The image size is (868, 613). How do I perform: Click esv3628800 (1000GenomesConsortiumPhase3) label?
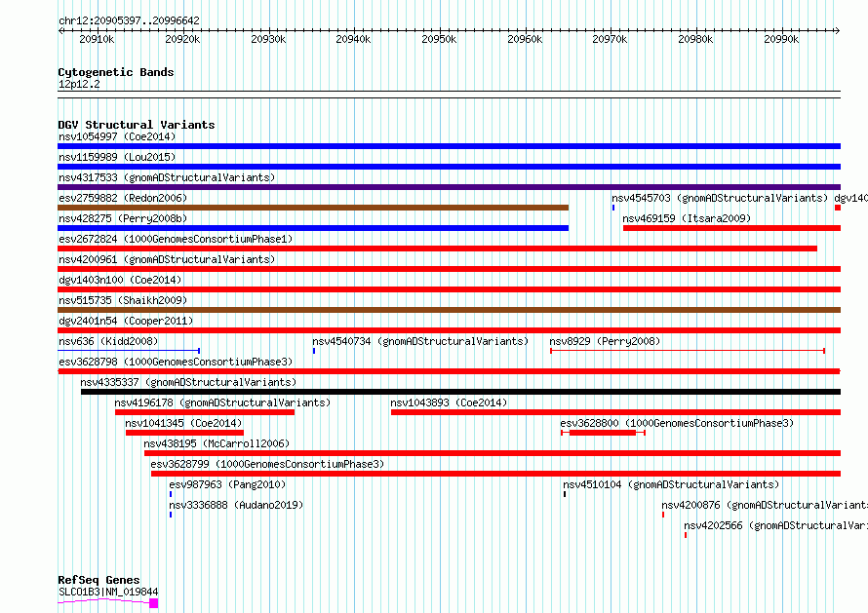pos(677,423)
